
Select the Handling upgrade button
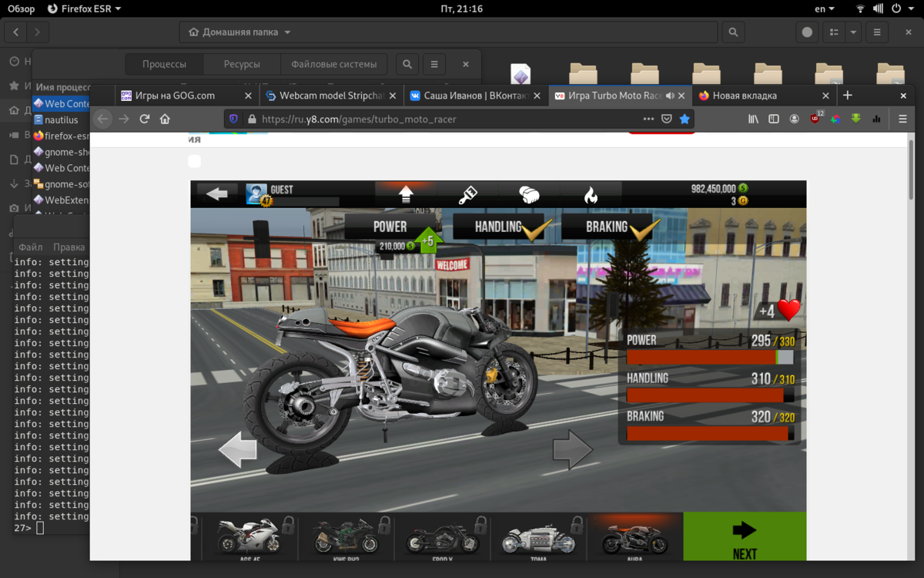(499, 227)
